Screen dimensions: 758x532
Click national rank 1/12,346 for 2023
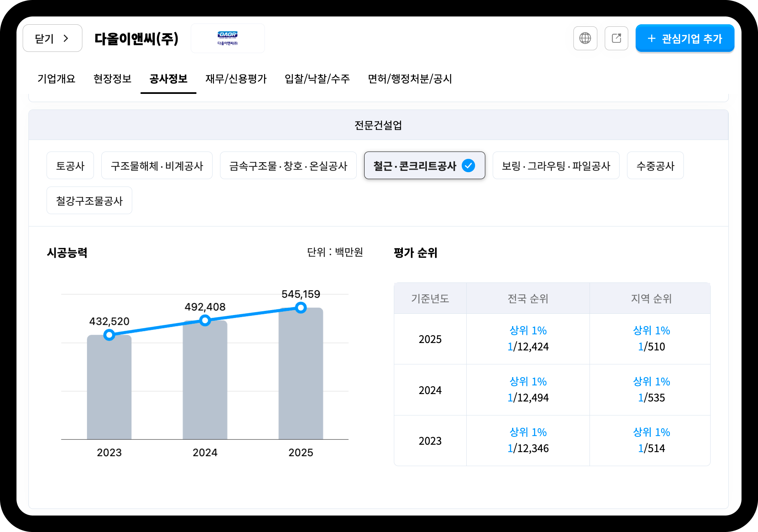528,448
